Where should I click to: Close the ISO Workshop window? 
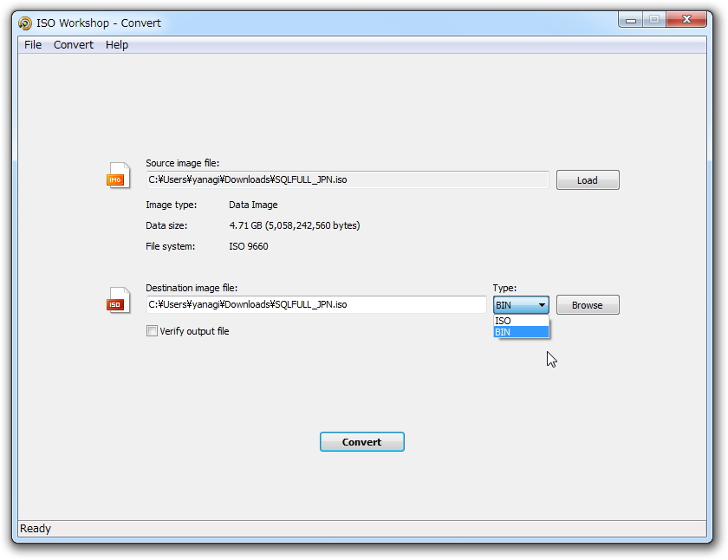[686, 19]
